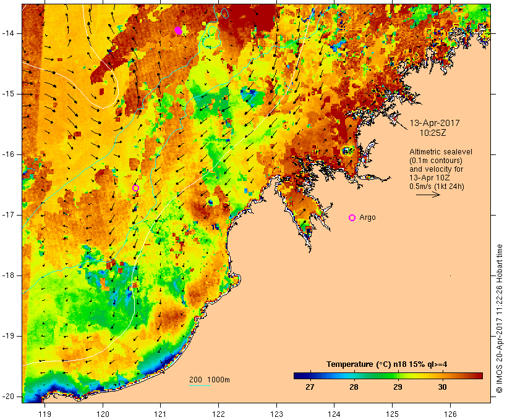Click the latitude label '-19'
The width and height of the screenshot is (507, 420).
(x=8, y=336)
